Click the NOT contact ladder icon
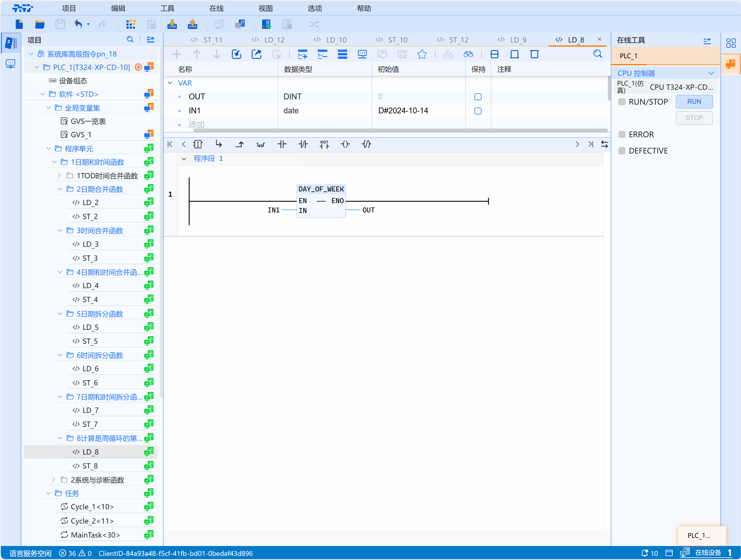 click(324, 145)
